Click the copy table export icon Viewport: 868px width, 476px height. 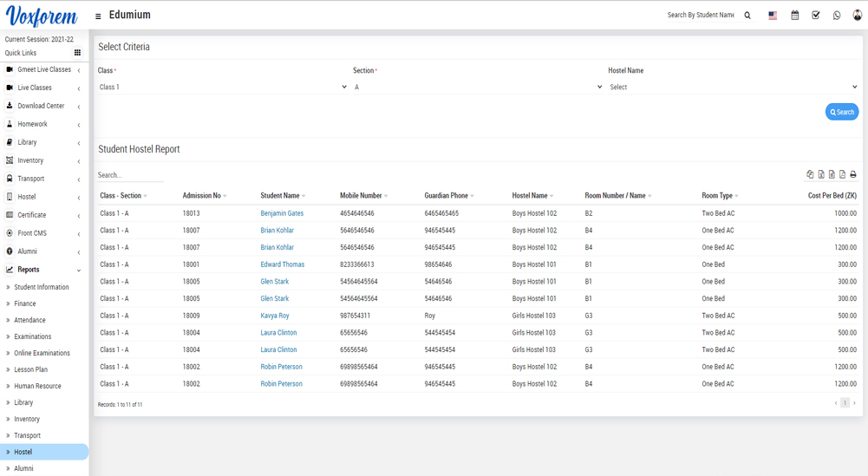coord(810,174)
